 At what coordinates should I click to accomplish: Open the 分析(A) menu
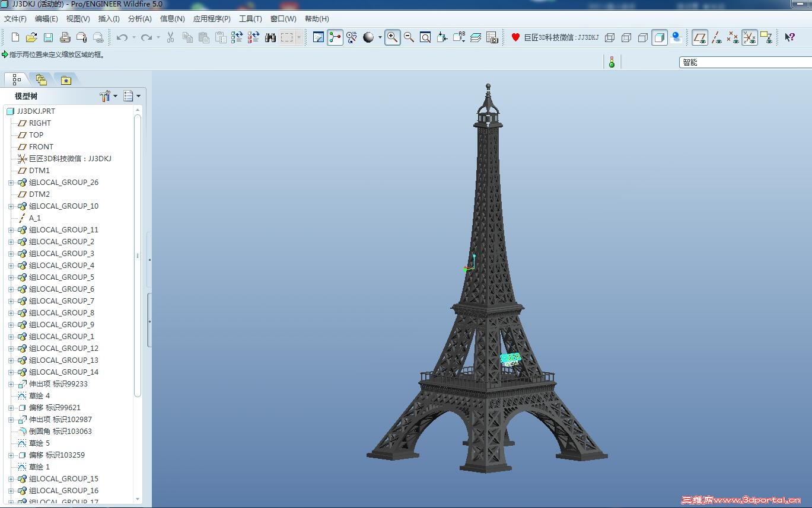(140, 19)
